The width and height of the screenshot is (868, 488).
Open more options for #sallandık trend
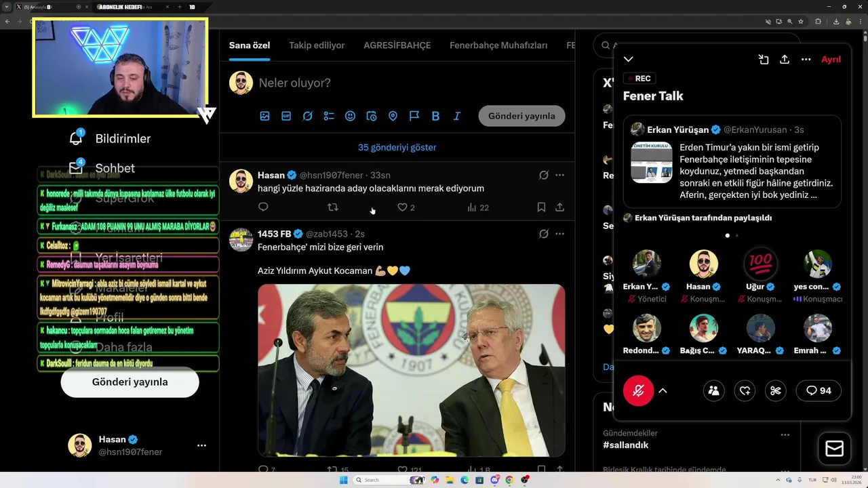[x=785, y=435]
